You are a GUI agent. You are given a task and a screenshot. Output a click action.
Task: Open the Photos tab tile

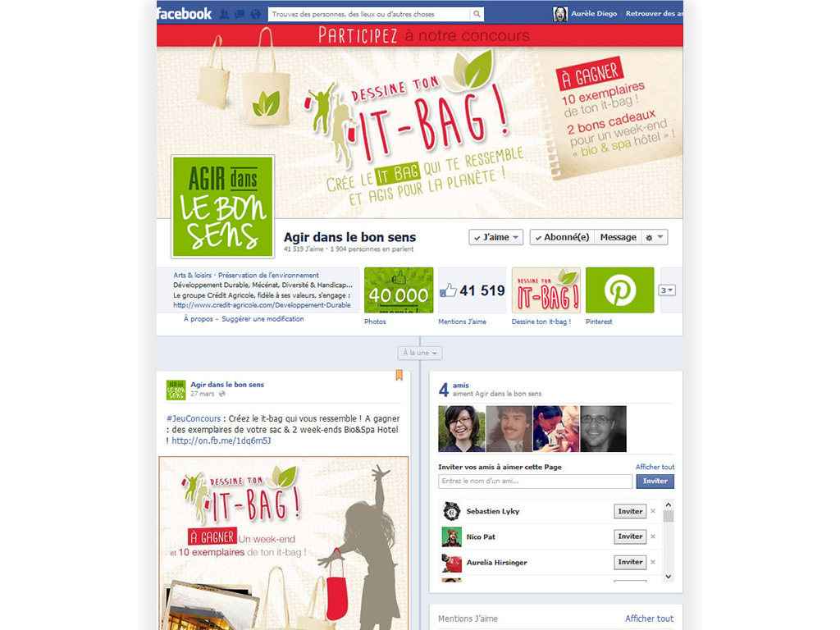(x=399, y=290)
